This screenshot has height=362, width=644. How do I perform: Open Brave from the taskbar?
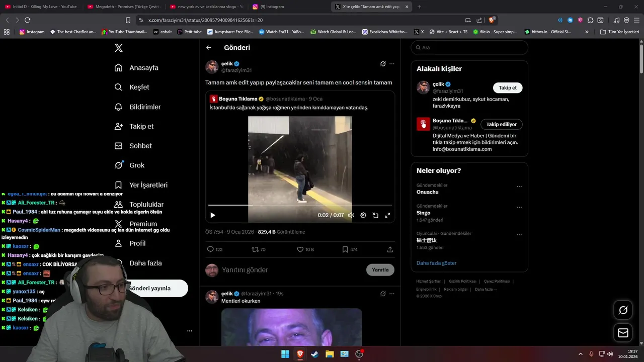pos(300,354)
